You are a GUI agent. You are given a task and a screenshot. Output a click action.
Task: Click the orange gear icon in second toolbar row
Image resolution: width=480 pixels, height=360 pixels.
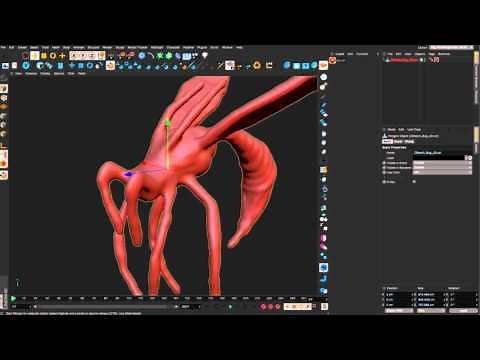pyautogui.click(x=257, y=65)
